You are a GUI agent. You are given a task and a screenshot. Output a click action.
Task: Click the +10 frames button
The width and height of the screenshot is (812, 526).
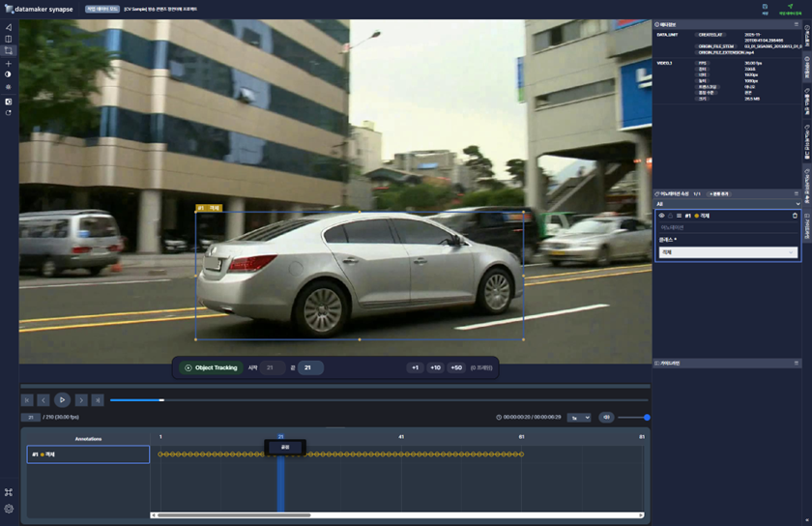tap(435, 367)
